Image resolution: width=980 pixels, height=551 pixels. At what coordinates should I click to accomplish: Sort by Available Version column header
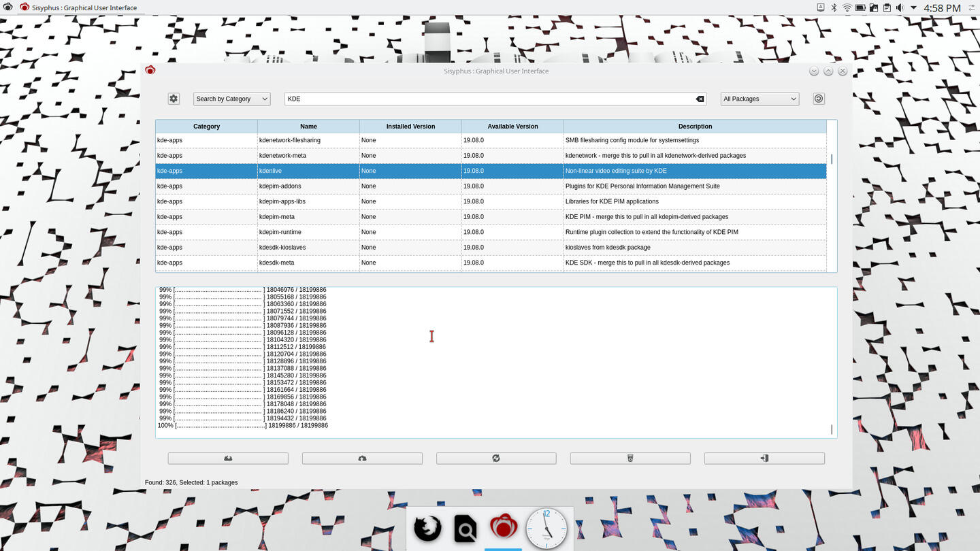click(x=512, y=126)
